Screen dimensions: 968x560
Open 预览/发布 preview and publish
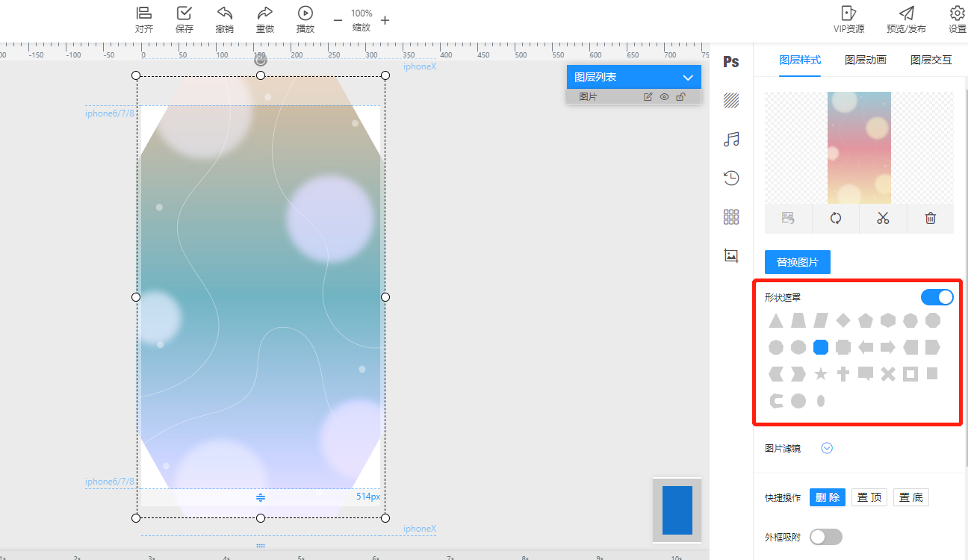(906, 19)
